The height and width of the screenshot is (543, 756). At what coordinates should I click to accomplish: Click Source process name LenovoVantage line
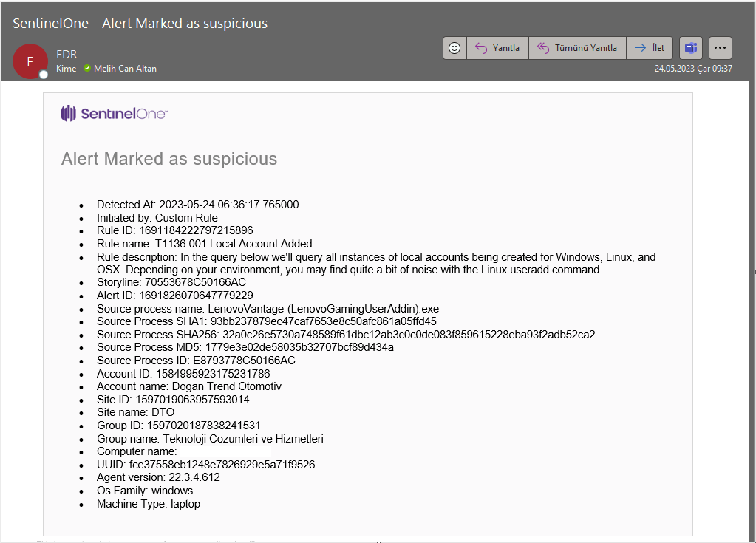[268, 309]
